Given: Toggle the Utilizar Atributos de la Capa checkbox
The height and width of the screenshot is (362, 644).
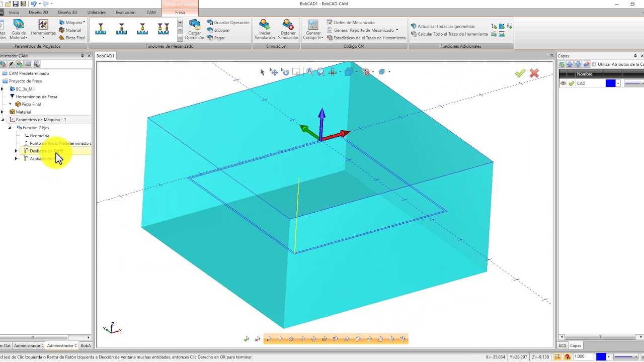Looking at the screenshot, I should click(594, 64).
